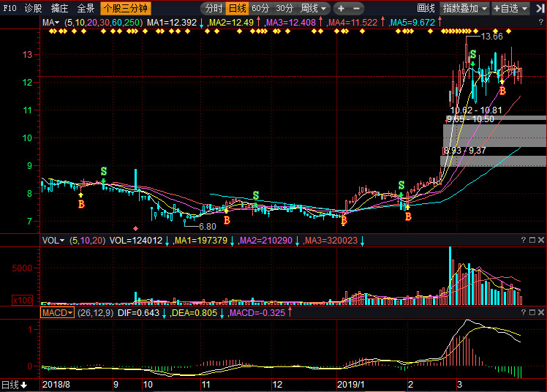Click the 9.65 - 10.50 gap zone label
Viewport: 547px width, 392px height.
tap(470, 119)
